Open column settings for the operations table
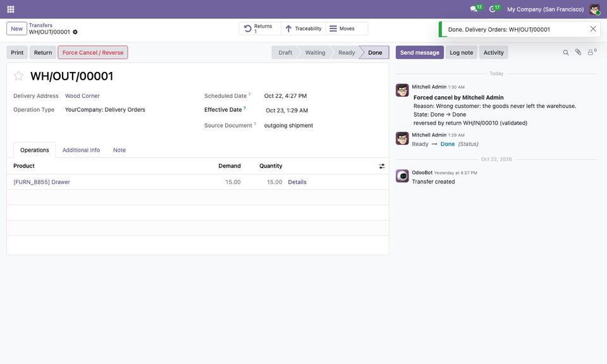 click(x=382, y=166)
